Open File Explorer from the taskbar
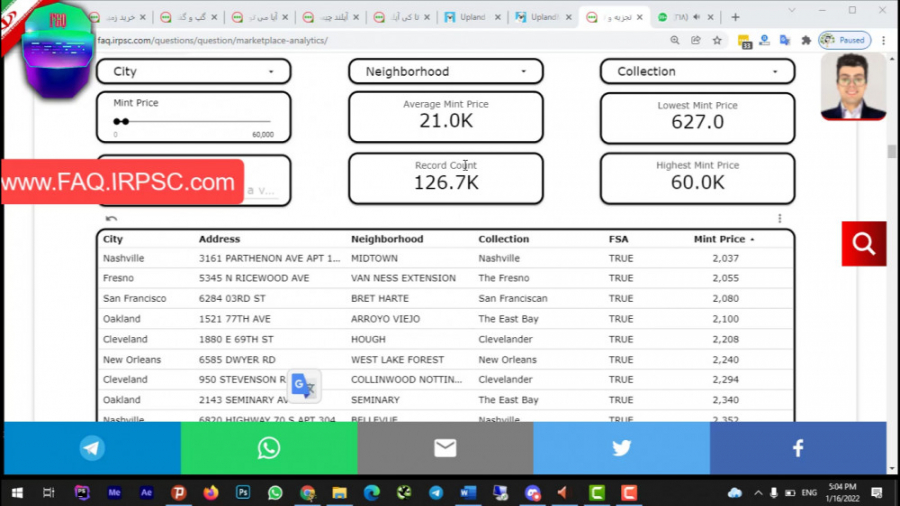The width and height of the screenshot is (900, 506). (x=339, y=493)
